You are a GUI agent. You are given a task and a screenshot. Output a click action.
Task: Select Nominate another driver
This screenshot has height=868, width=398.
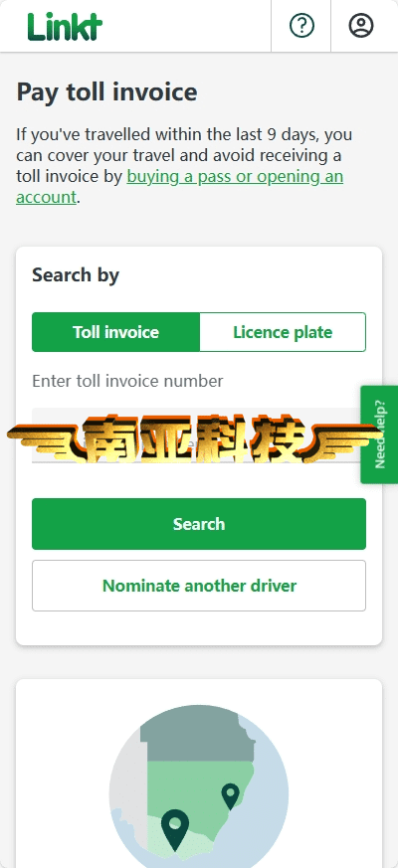pyautogui.click(x=199, y=586)
